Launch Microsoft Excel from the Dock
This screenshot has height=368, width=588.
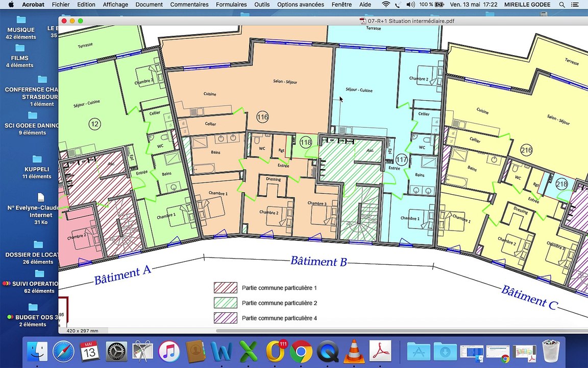248,352
